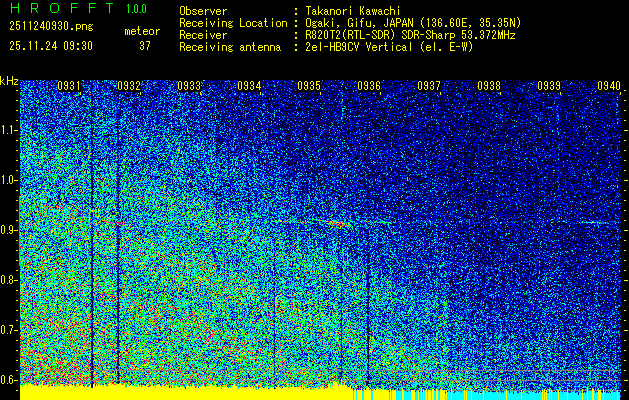Click the meteor label
Image resolution: width=629 pixels, height=400 pixels.
(x=142, y=31)
